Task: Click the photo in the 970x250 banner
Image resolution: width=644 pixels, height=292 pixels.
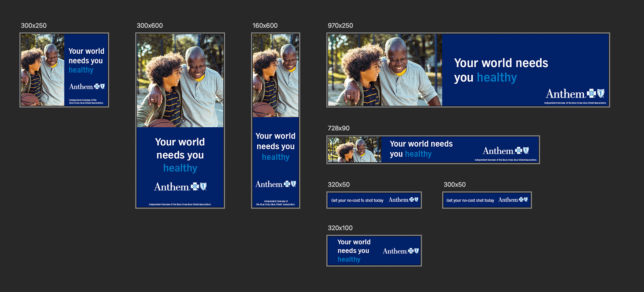Action: pyautogui.click(x=385, y=70)
